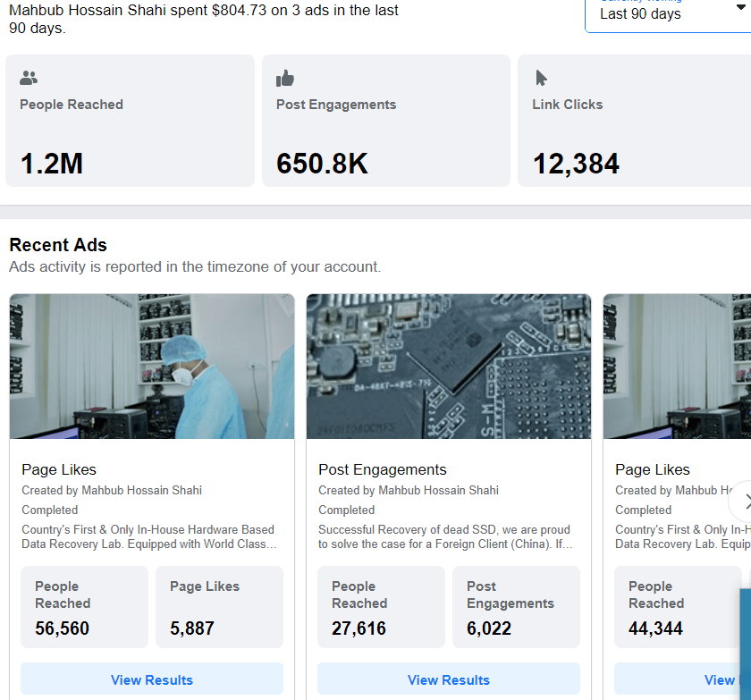Click the first ad description about Data Recovery Lab

[x=149, y=536]
